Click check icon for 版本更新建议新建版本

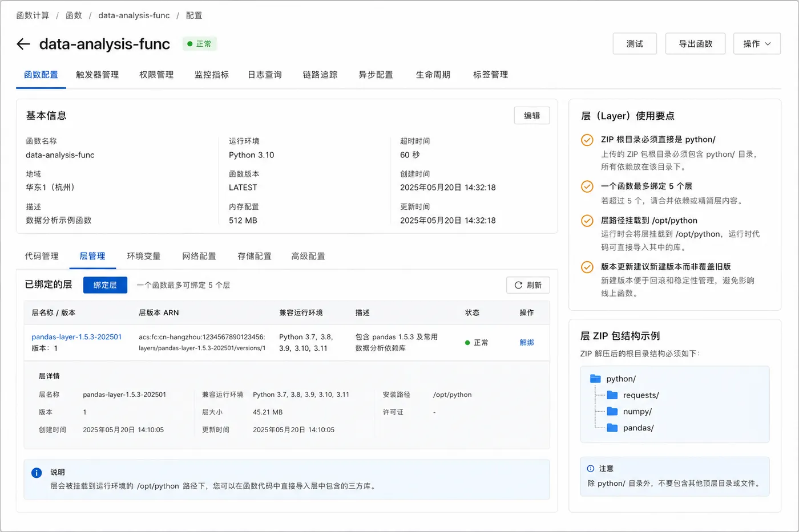point(587,267)
